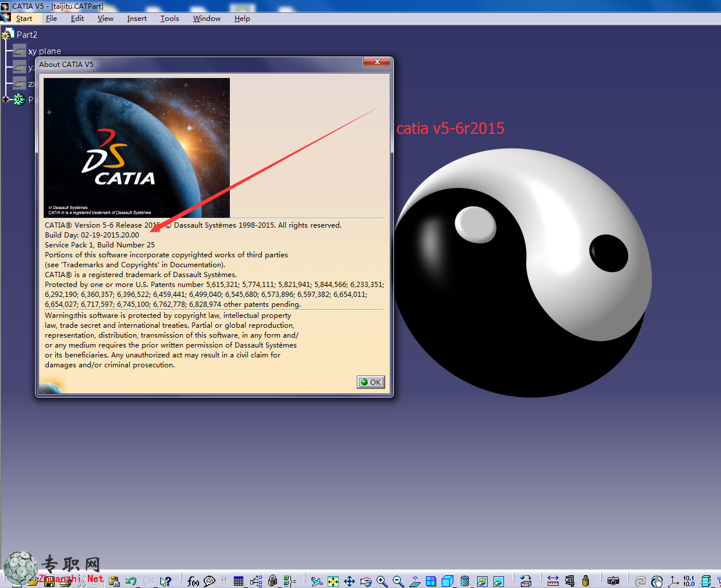The height and width of the screenshot is (588, 721).
Task: Click the Capture camera icon
Action: (x=613, y=581)
